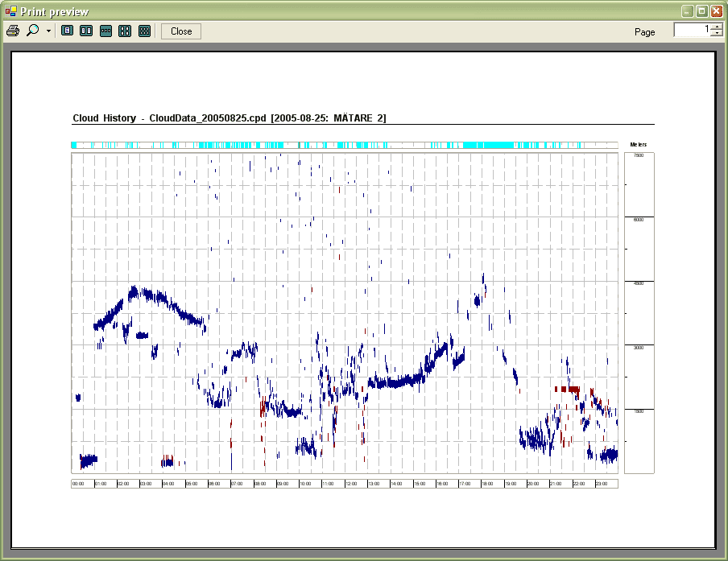Switch to six-page preview layout
The width and height of the screenshot is (728, 561).
point(144,31)
